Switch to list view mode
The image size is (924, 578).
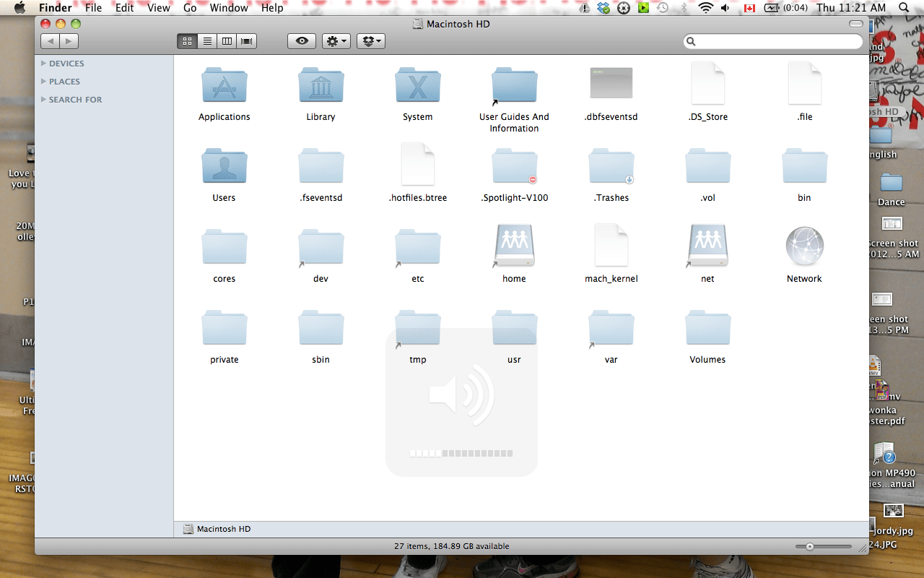click(206, 41)
